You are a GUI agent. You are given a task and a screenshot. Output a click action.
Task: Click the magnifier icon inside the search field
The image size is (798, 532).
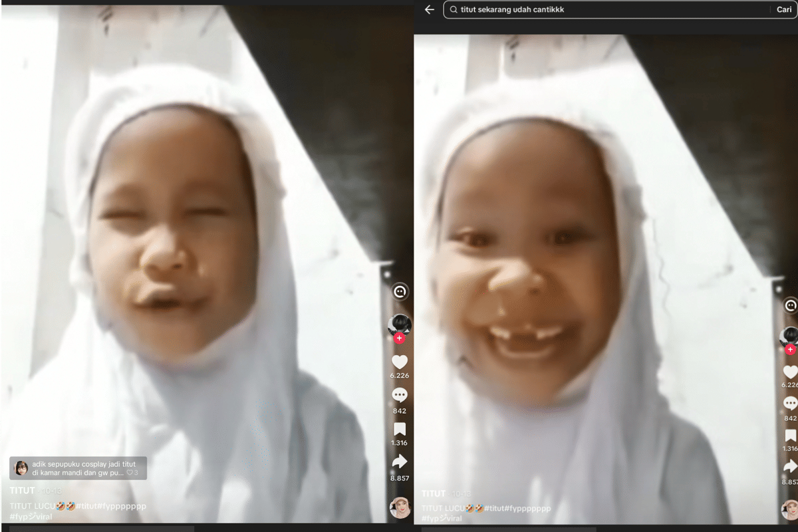pyautogui.click(x=454, y=10)
